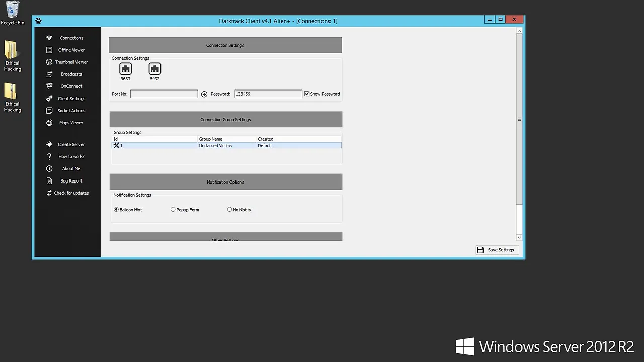Image resolution: width=644 pixels, height=362 pixels.
Task: Click the settings panel scrollbar down arrow
Action: coord(520,237)
